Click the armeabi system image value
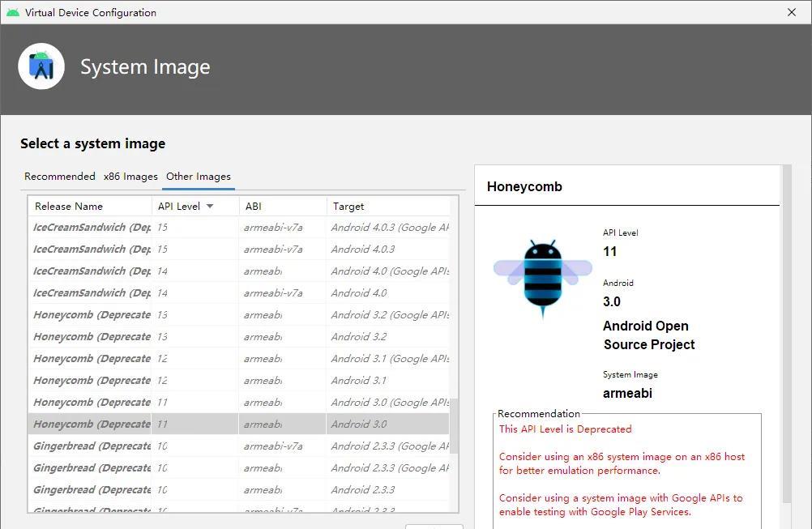 (x=628, y=393)
